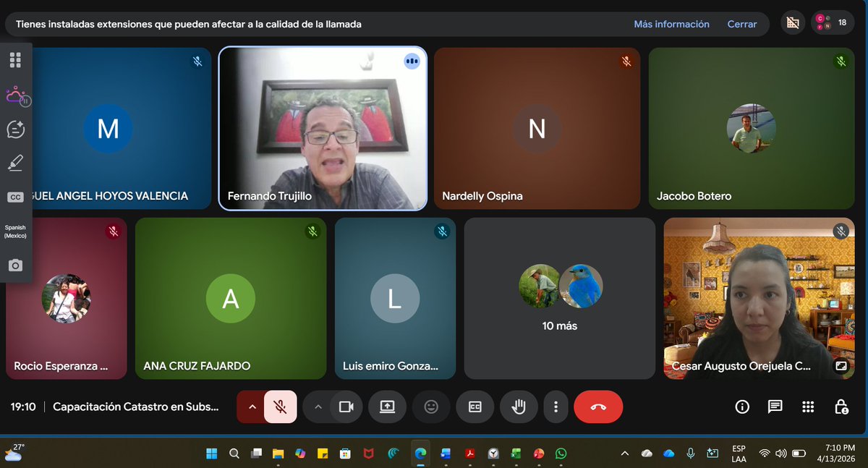Expand video settings arrow beside camera
This screenshot has width=868, height=468.
click(317, 407)
